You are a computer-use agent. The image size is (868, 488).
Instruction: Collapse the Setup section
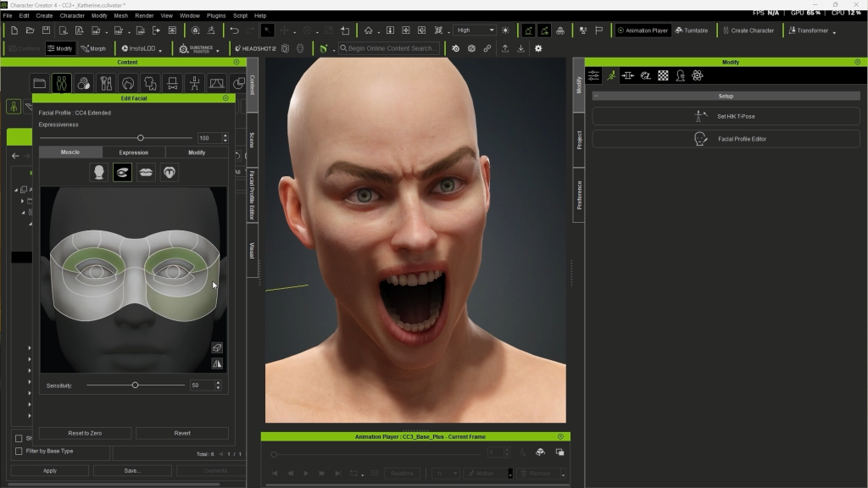point(597,96)
